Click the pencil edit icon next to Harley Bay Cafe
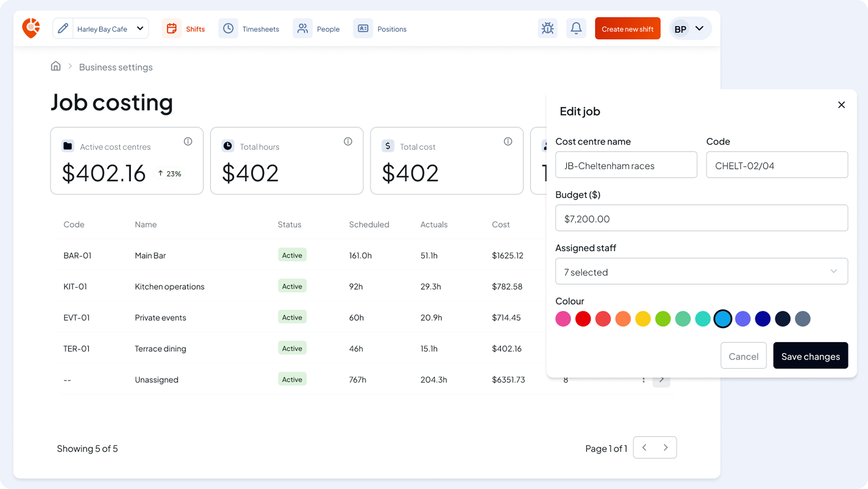The width and height of the screenshot is (868, 489). click(63, 28)
